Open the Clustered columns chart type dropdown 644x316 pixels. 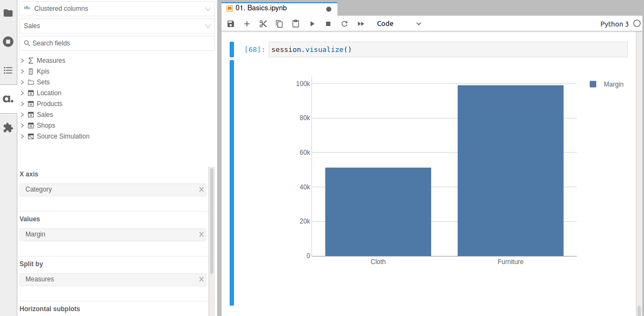click(117, 9)
